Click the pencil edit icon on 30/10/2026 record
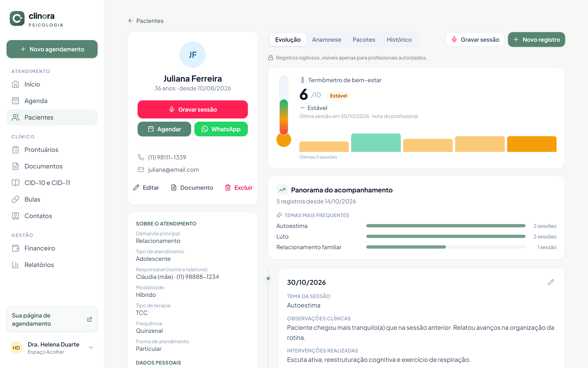This screenshot has width=588, height=368. click(x=551, y=282)
